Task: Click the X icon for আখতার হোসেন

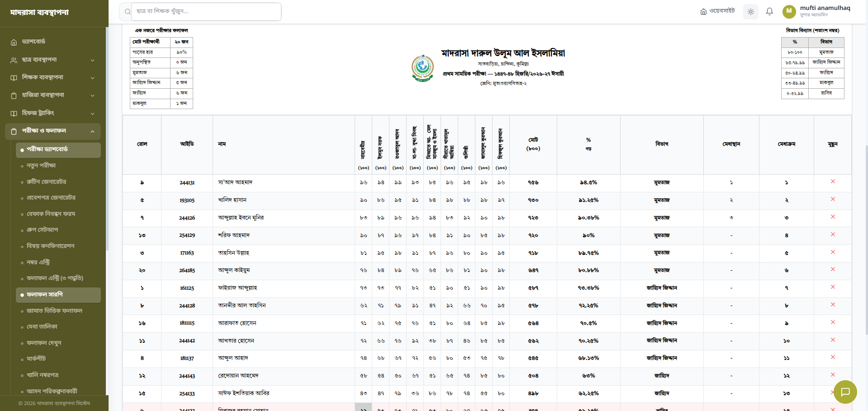Action: [x=833, y=340]
